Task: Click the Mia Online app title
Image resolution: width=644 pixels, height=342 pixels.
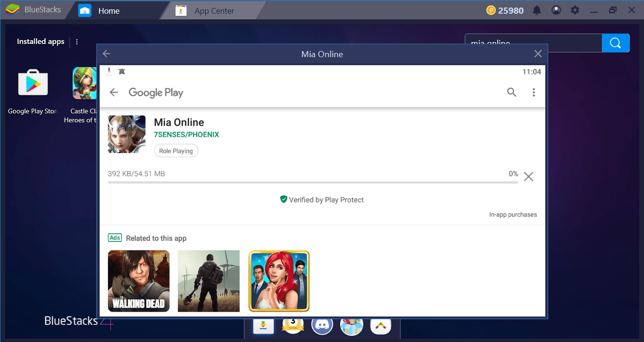Action: [179, 122]
